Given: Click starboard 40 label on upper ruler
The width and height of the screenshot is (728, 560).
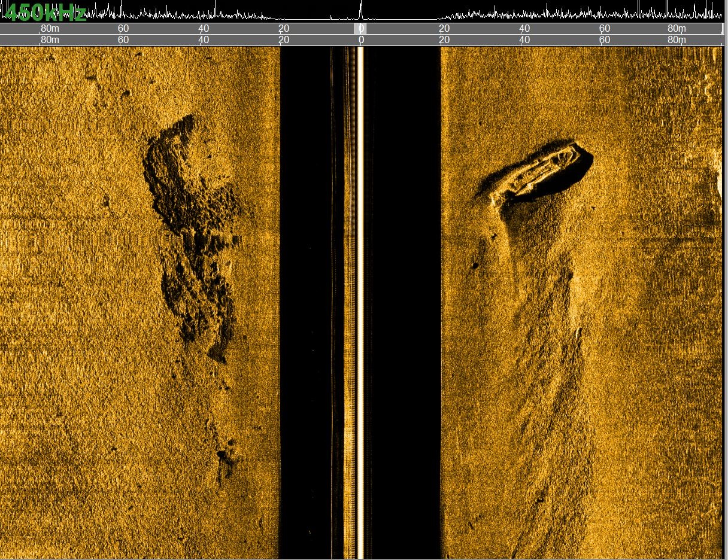Looking at the screenshot, I should (524, 29).
